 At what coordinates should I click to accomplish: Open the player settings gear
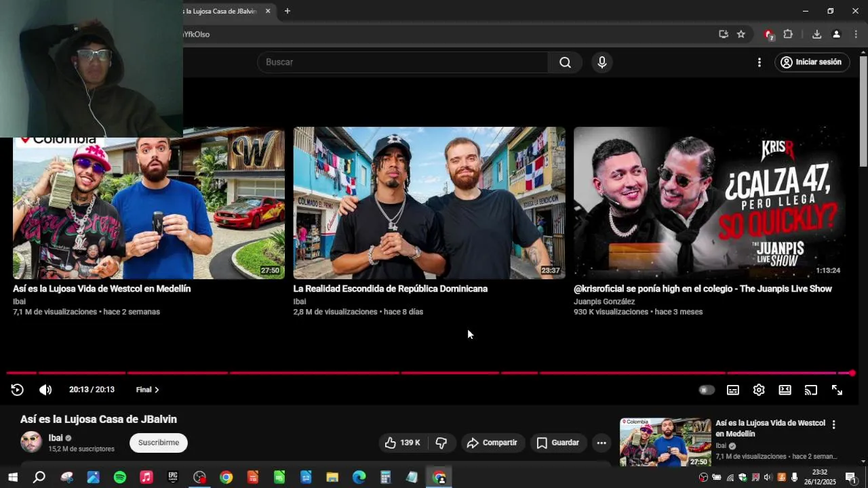click(759, 390)
